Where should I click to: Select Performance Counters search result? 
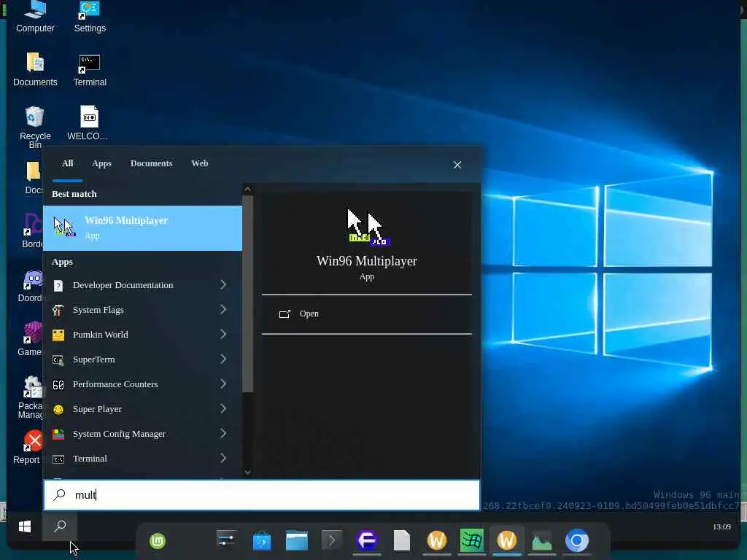click(142, 384)
